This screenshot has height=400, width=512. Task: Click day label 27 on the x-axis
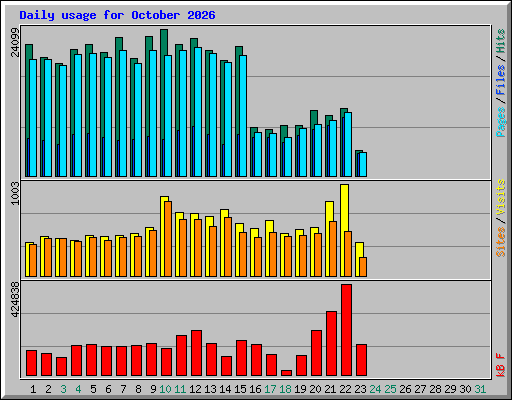coord(420,389)
